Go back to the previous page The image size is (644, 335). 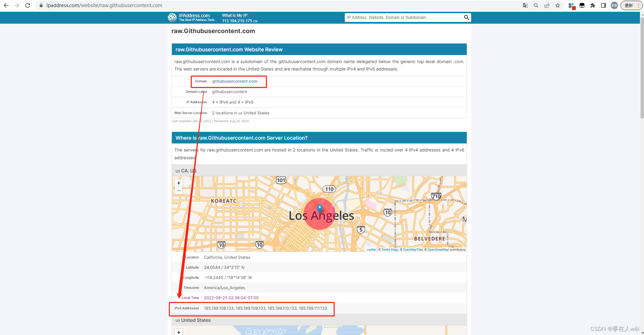coord(6,5)
